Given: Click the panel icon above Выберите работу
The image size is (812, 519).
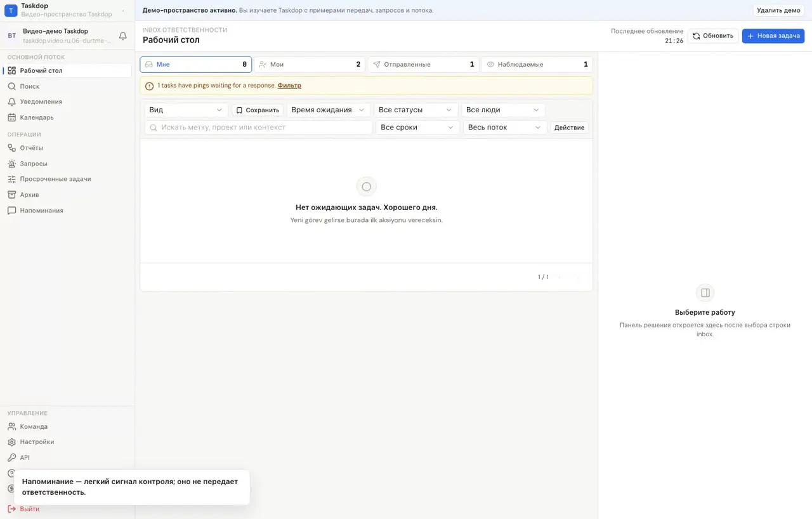Looking at the screenshot, I should [x=705, y=292].
